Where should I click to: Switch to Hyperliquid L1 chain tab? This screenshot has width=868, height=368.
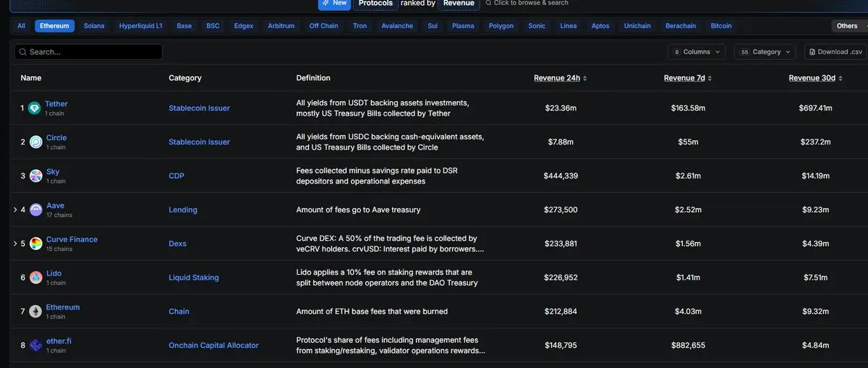[141, 26]
